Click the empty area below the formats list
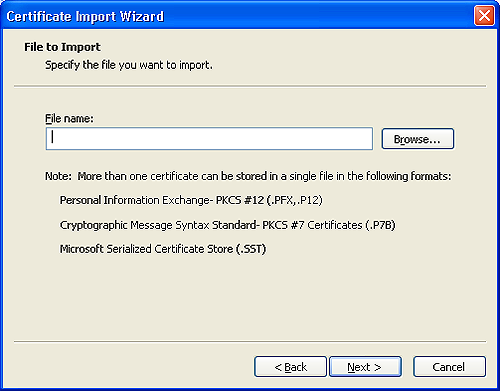Screen dimensions: 500x391 point(250,297)
